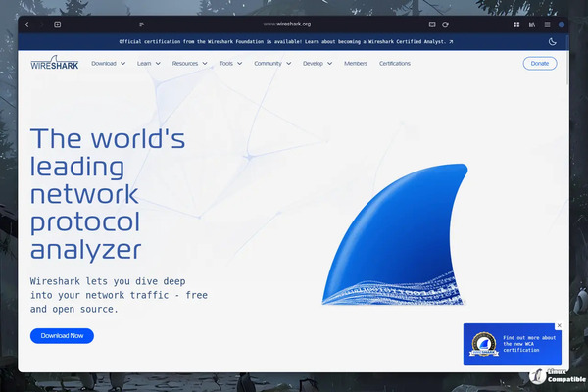Click the wireshark.org address bar
Viewport: 588px width, 392px height.
click(287, 24)
